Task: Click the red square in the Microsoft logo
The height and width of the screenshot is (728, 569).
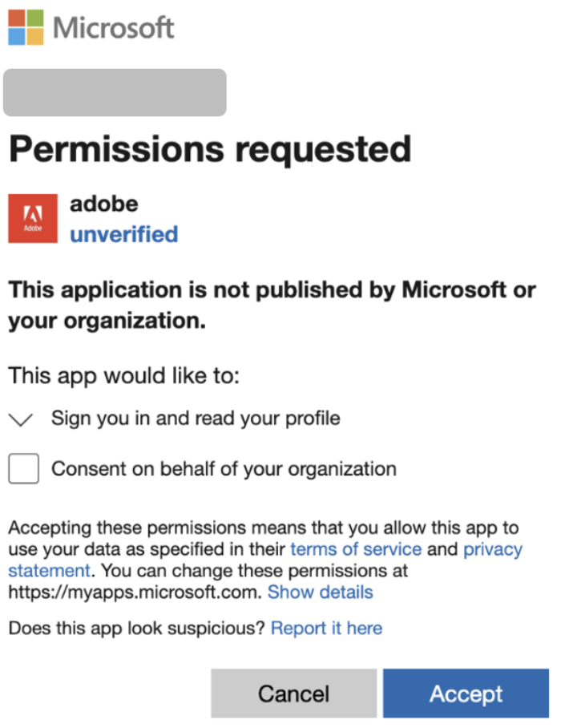Action: click(x=17, y=19)
